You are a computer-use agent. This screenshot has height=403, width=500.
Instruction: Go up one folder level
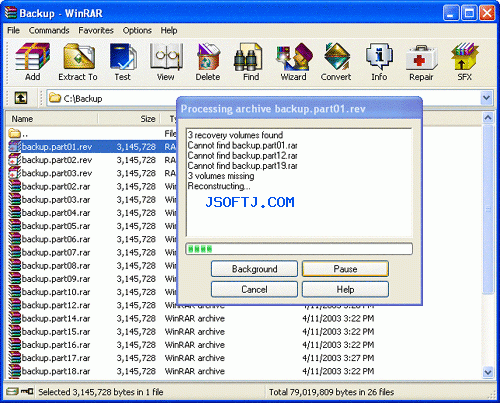pyautogui.click(x=21, y=98)
